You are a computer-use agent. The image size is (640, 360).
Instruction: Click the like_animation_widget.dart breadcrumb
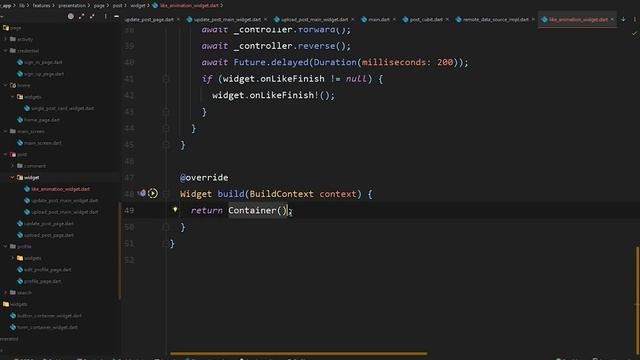pos(186,6)
